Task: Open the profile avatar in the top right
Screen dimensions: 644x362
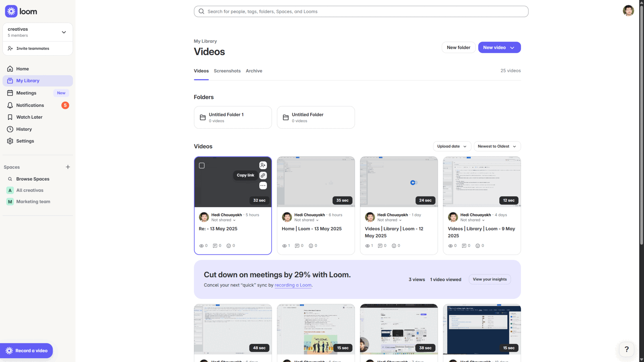Action: (x=628, y=11)
